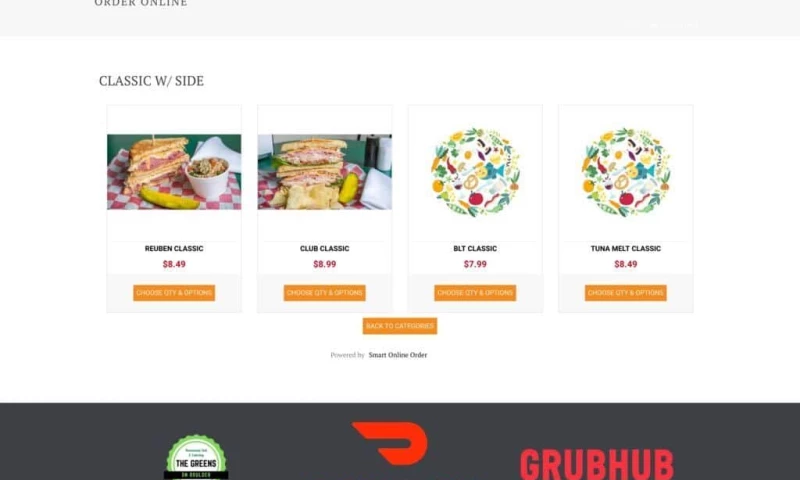The image size is (800, 480).
Task: Choose qty & options for Reuben Classic
Action: tap(174, 293)
